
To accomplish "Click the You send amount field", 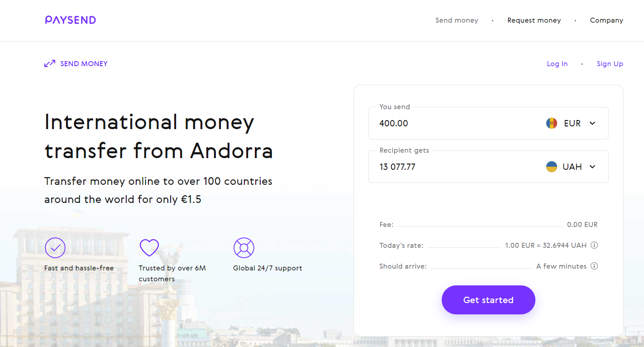I will pos(453,123).
